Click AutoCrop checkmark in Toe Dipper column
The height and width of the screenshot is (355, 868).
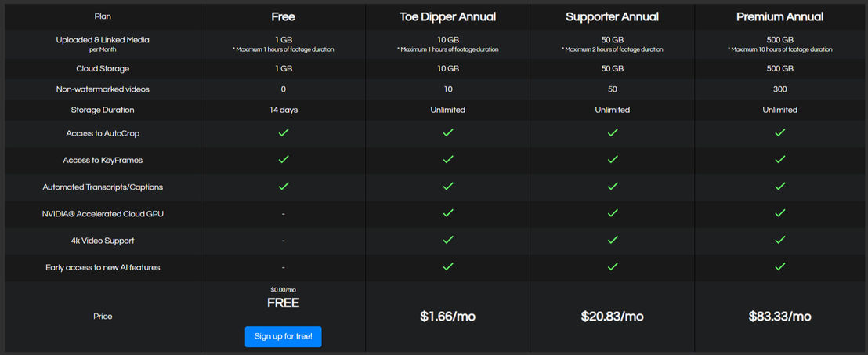click(x=448, y=133)
